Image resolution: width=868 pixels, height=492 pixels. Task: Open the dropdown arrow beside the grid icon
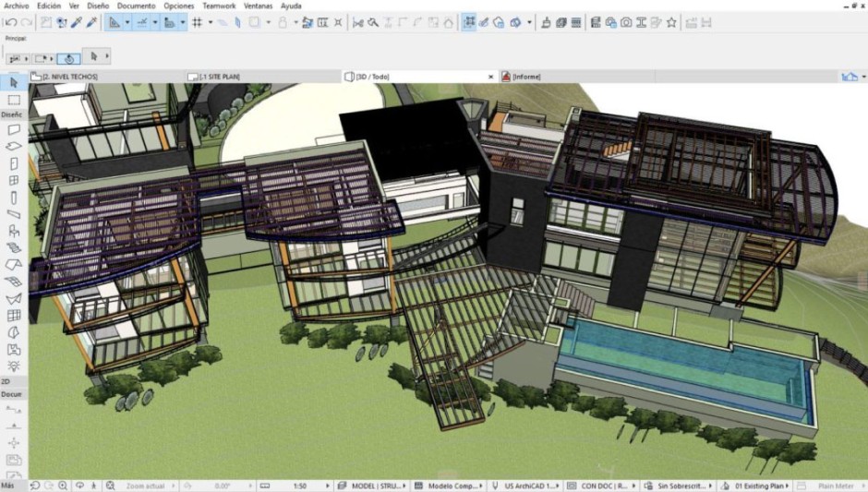point(210,22)
